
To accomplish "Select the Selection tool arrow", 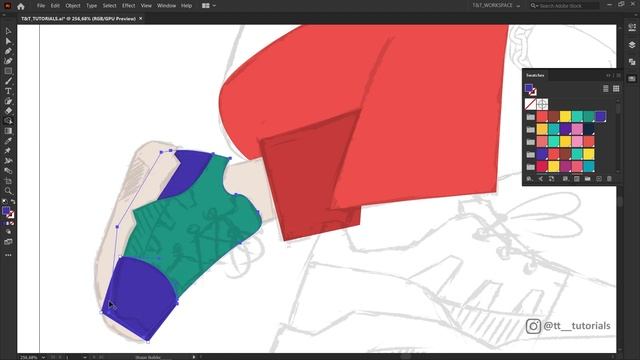I will pyautogui.click(x=8, y=31).
